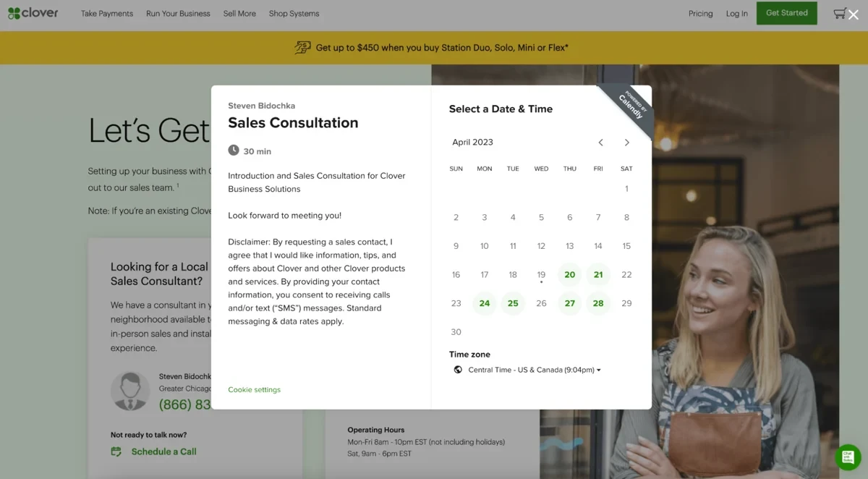Viewport: 868px width, 479px height.
Task: Click the Operating Hours heading
Action: [x=376, y=430]
